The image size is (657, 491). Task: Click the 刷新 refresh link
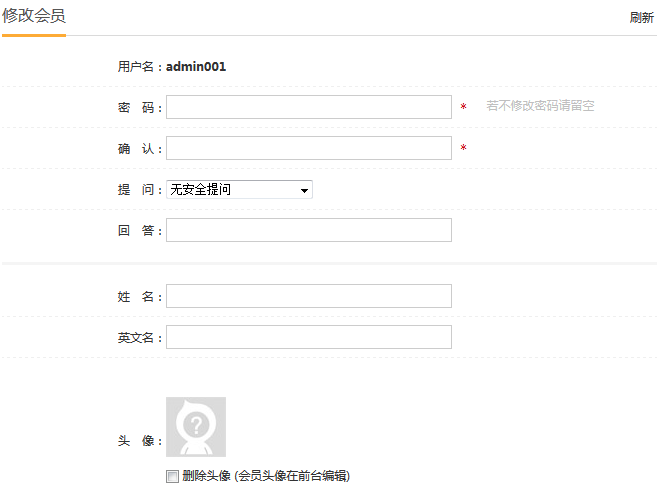tap(641, 18)
